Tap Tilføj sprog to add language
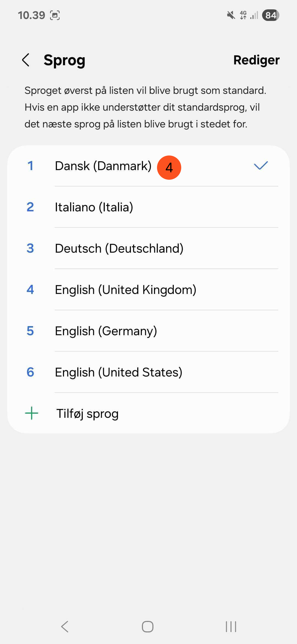The width and height of the screenshot is (297, 644). point(87,413)
